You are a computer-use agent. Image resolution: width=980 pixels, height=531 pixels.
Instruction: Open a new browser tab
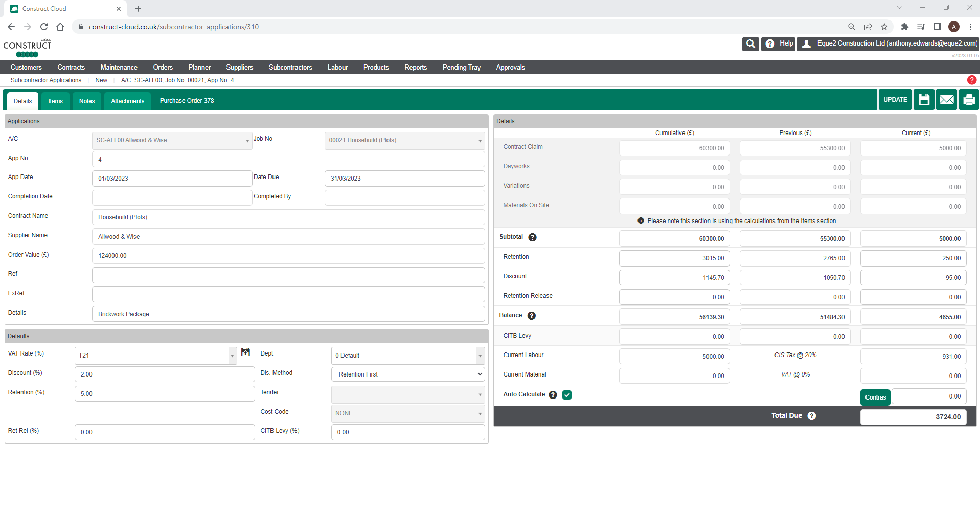pyautogui.click(x=138, y=9)
